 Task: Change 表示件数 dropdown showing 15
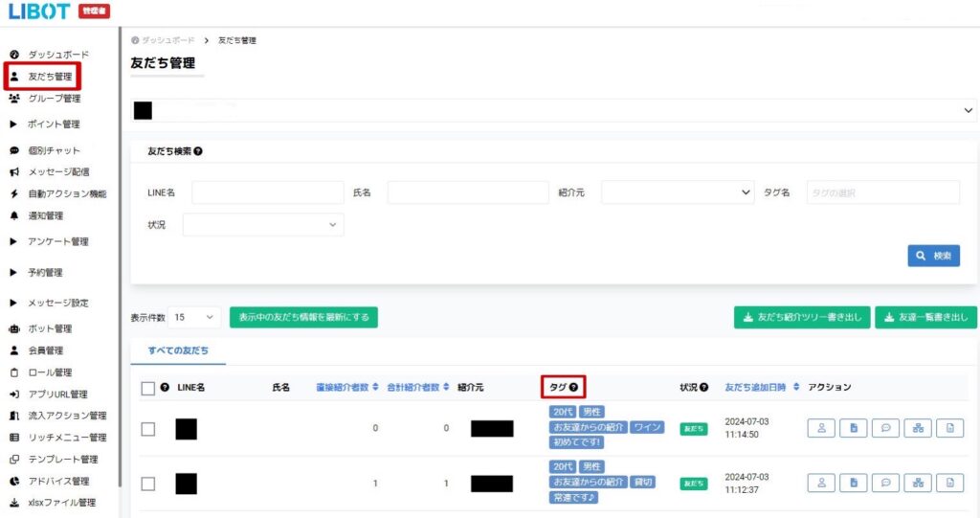click(x=193, y=317)
